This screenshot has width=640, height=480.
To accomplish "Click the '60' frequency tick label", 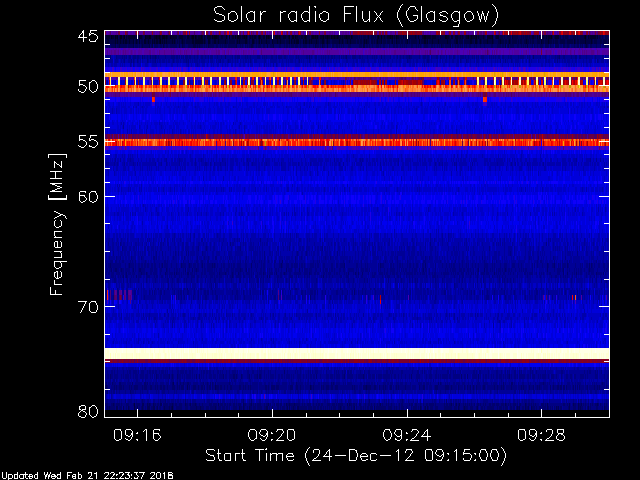I will click(88, 197).
